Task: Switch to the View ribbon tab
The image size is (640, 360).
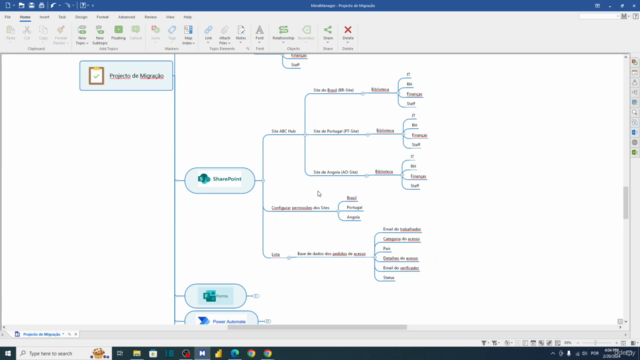Action: tap(170, 17)
